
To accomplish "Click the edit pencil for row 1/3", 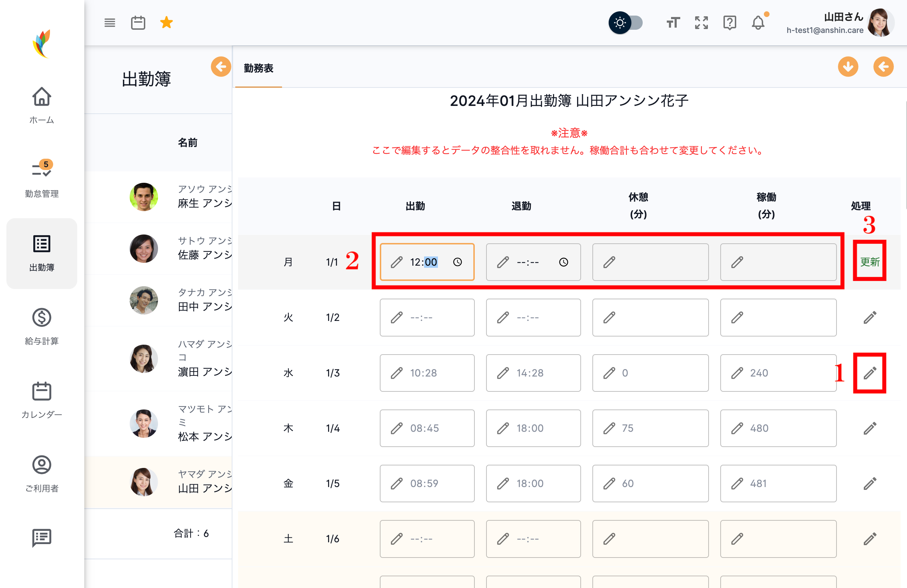I will [x=870, y=373].
